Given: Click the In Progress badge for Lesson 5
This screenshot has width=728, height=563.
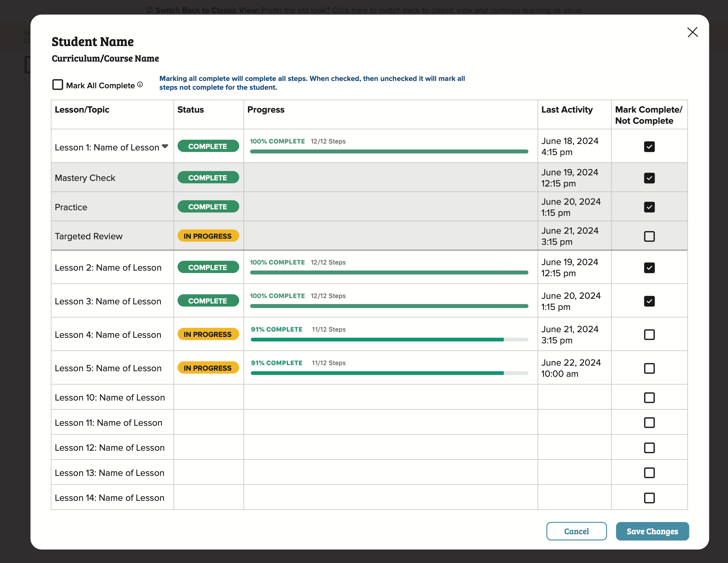Looking at the screenshot, I should pos(208,367).
